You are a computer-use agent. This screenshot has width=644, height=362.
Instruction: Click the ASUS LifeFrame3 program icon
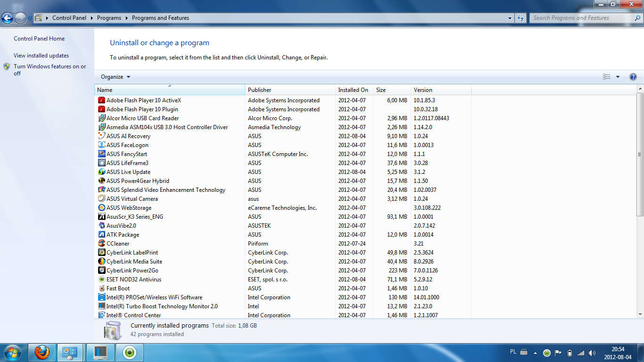click(x=101, y=163)
